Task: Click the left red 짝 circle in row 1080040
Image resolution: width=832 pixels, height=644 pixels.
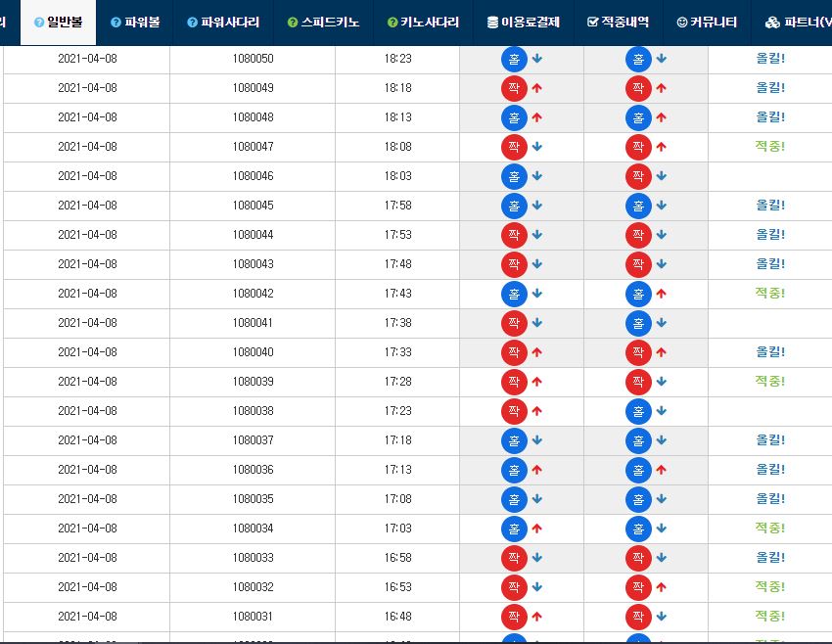Action: (x=514, y=352)
